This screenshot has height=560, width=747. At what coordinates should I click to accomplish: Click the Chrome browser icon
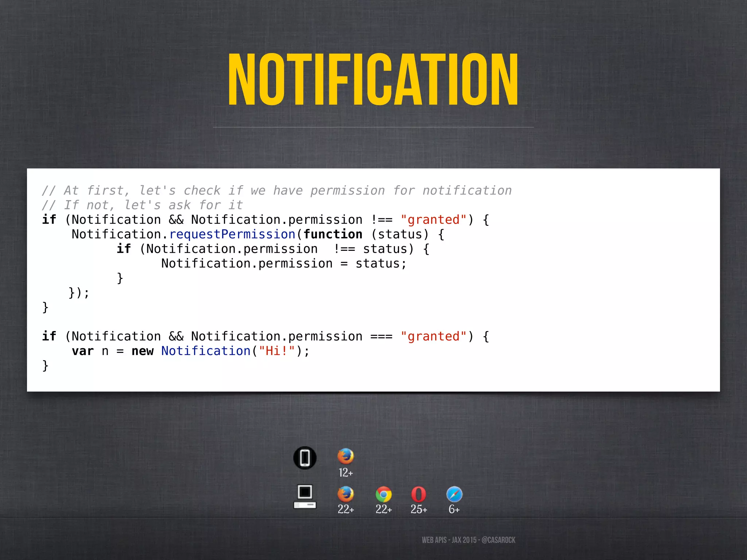[383, 494]
